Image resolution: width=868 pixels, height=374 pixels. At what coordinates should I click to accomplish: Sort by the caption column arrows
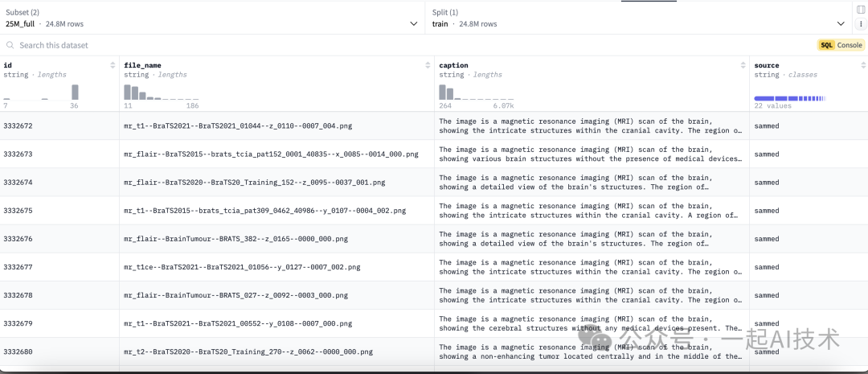coord(743,65)
